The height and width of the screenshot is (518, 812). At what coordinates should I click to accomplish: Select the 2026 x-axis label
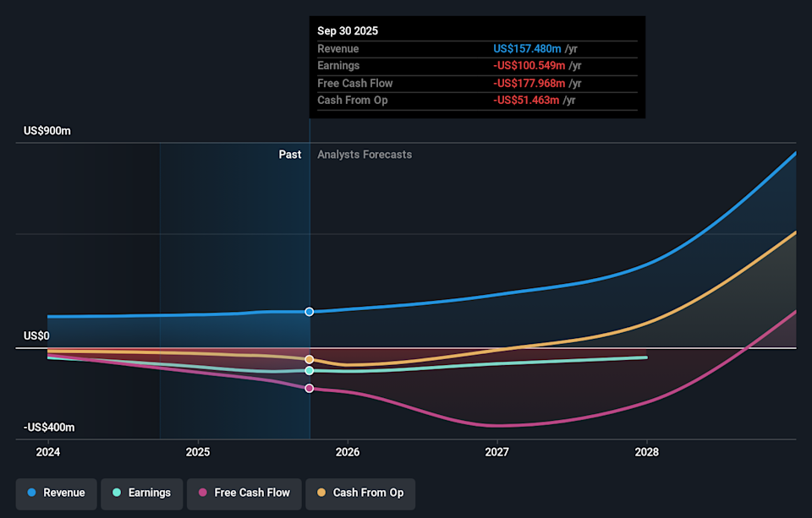[348, 452]
